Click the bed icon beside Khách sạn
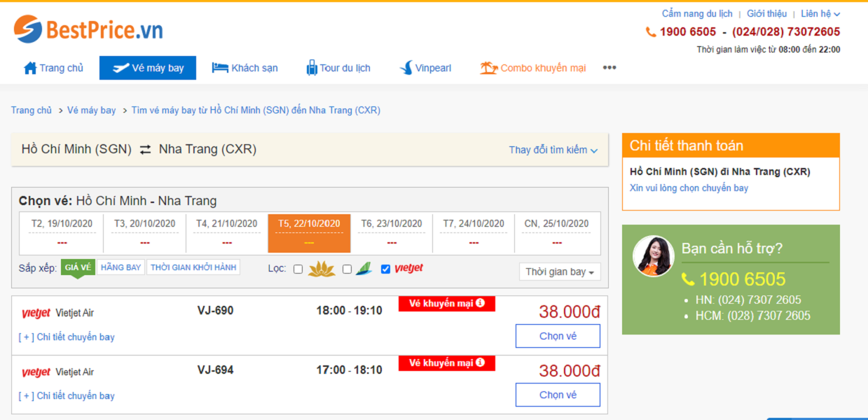The image size is (868, 420). 220,68
